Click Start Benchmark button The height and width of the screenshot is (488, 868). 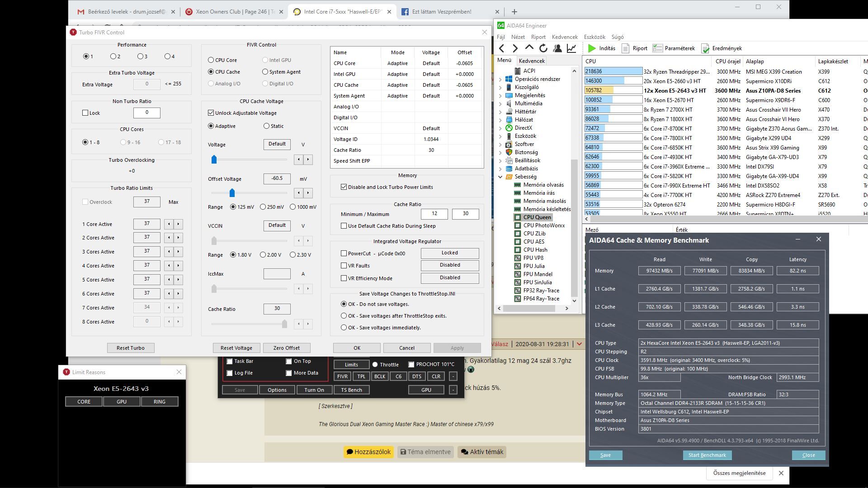coord(707,455)
